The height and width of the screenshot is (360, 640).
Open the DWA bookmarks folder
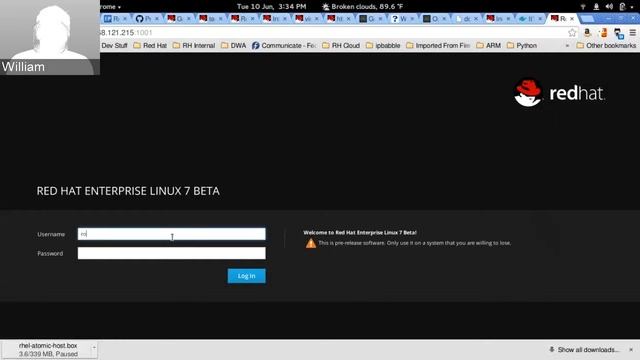233,45
